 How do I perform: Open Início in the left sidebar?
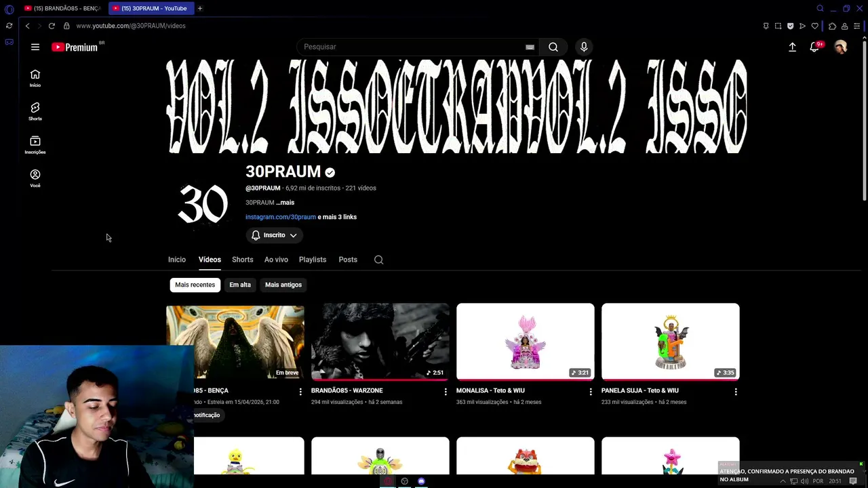pos(35,79)
